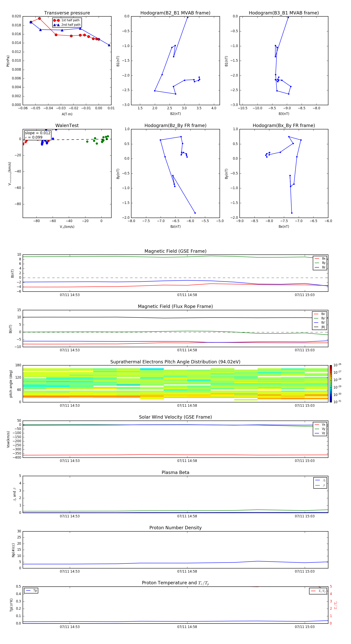
Task: Click the "Vsw(km/s)" axis label
Action: (8, 439)
